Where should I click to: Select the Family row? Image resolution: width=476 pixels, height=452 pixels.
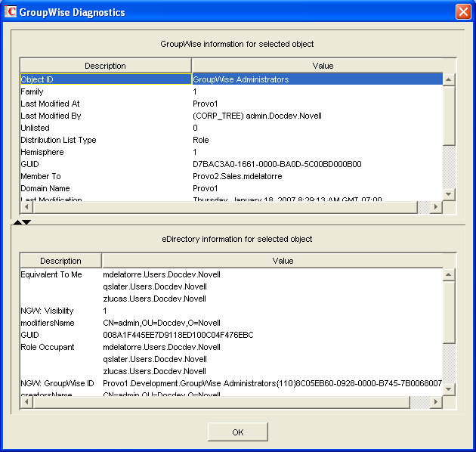click(231, 91)
